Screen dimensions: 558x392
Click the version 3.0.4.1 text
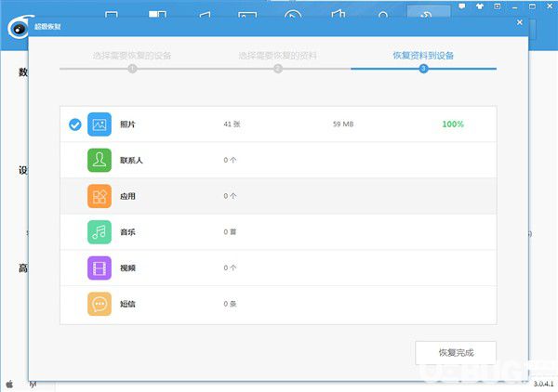click(x=543, y=384)
